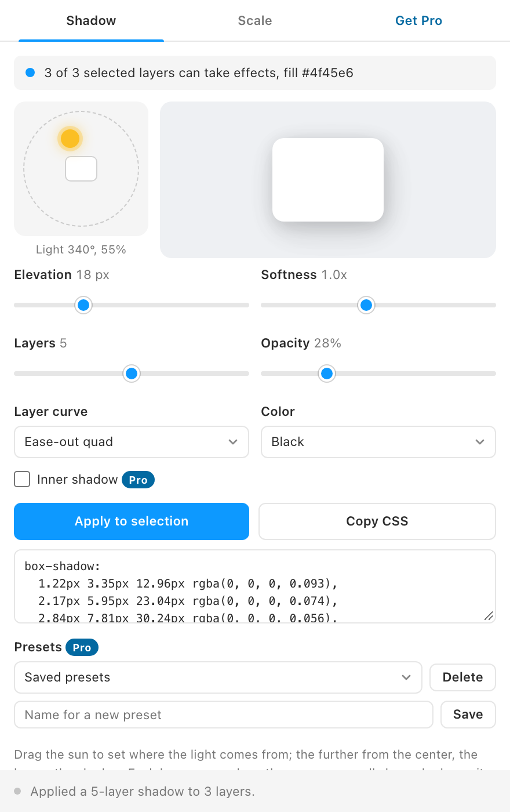Viewport: 510px width, 812px height.
Task: Click the shadow preview card
Action: (328, 180)
